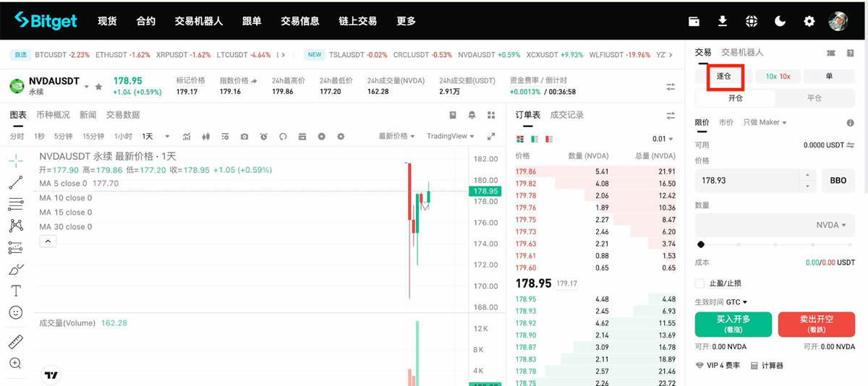Click the BBO button
Image resolution: width=868 pixels, height=386 pixels.
[838, 180]
